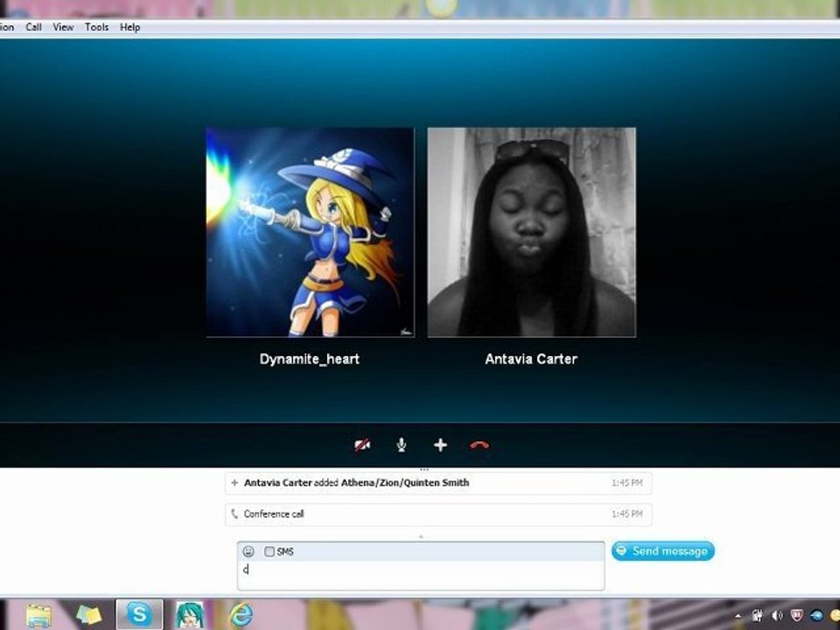Select the Dynamite_heart avatar picture

(310, 232)
